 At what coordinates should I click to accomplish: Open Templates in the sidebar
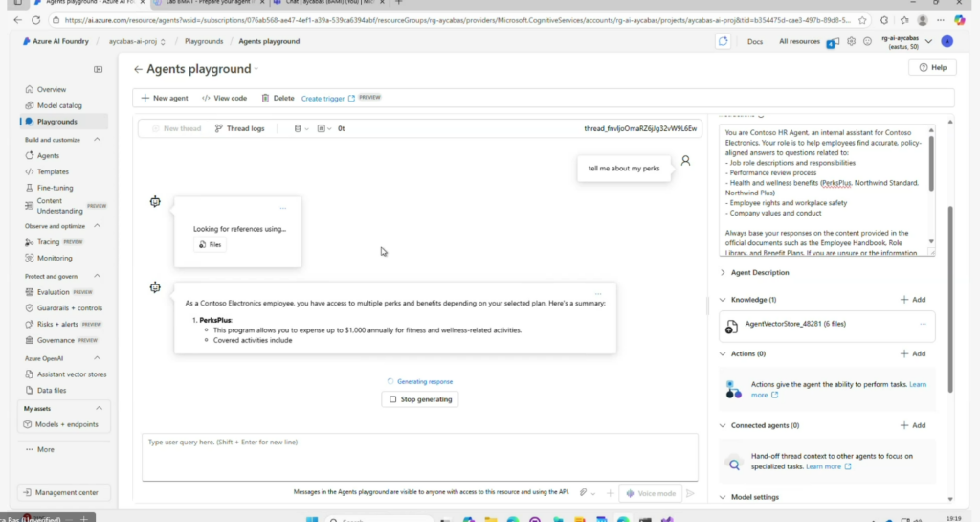point(53,171)
